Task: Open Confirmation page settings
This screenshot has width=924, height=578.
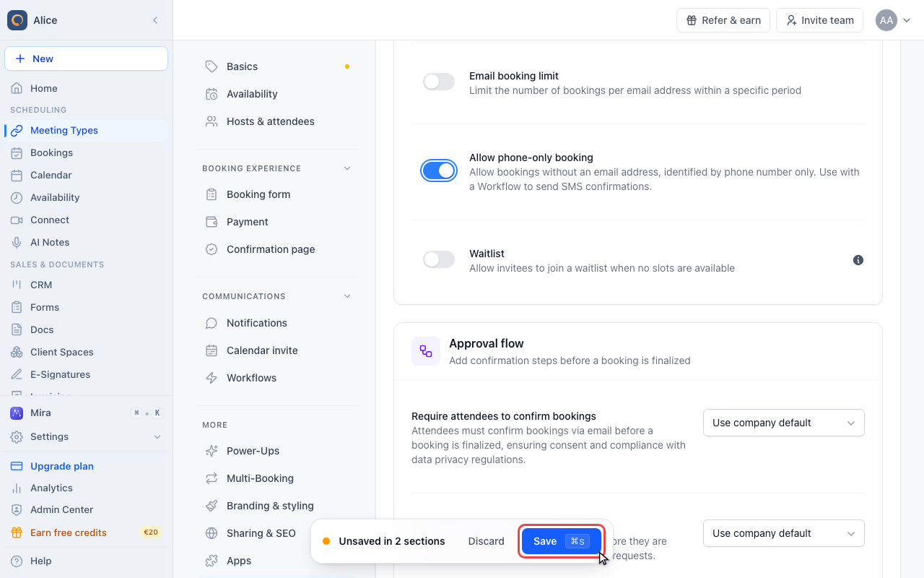Action: pyautogui.click(x=277, y=249)
